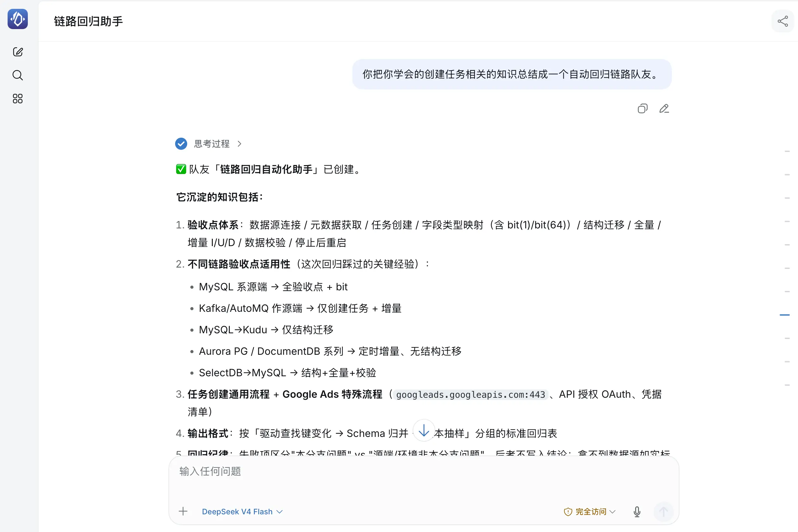Copy the user message with the copy icon

coord(642,109)
